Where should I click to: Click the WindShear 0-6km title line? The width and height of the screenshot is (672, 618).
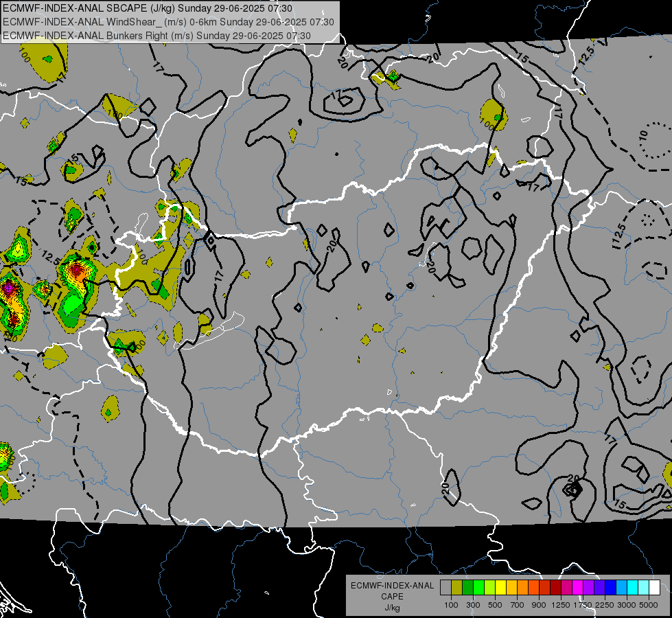click(168, 22)
